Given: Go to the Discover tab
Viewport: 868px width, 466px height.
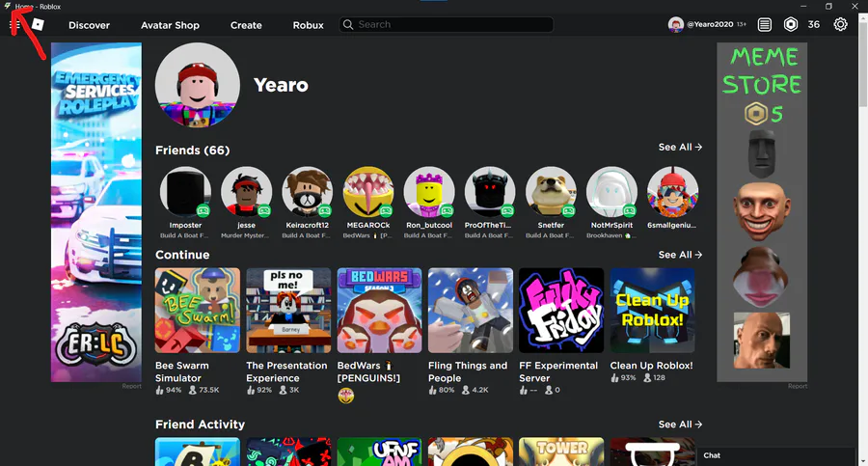Looking at the screenshot, I should point(89,25).
